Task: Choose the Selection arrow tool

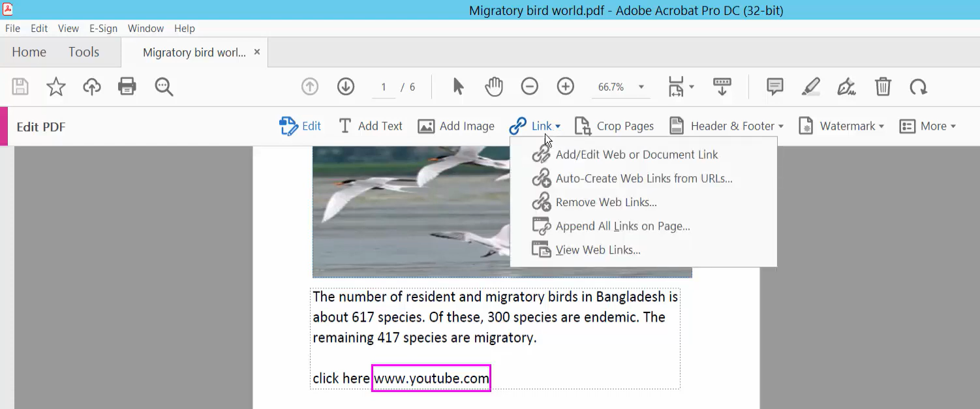Action: point(459,87)
